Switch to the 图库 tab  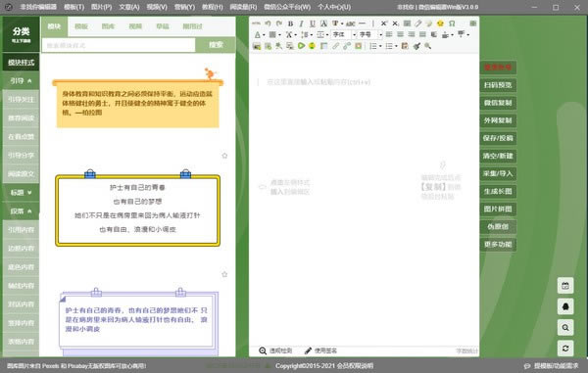pos(108,26)
